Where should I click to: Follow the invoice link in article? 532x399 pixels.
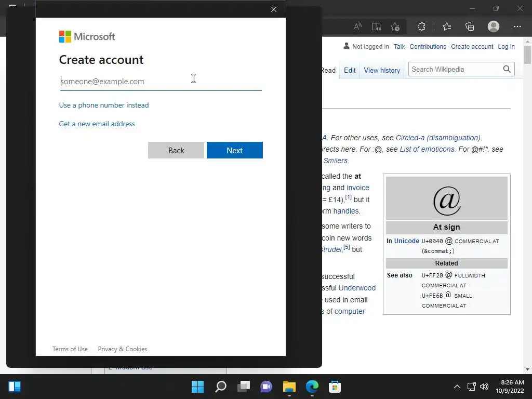click(357, 188)
